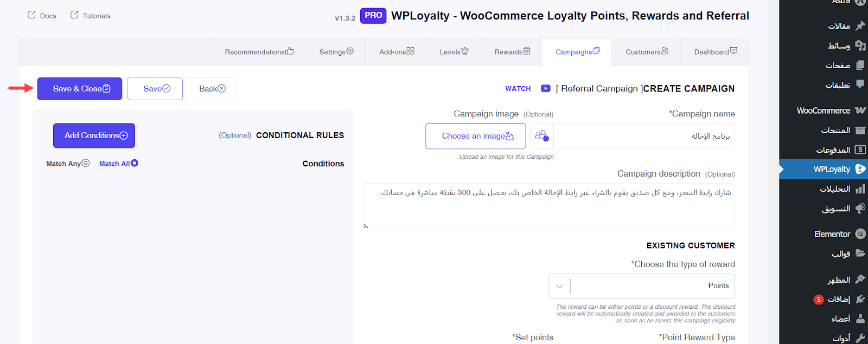The width and height of the screenshot is (868, 344).
Task: Go to the Settings tab
Action: pos(336,52)
